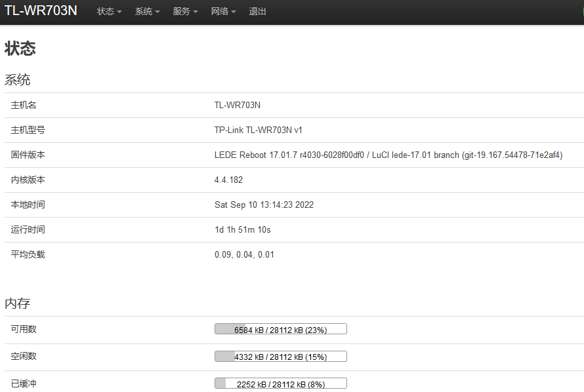Open the TL-WR703N home link in the header
Image resolution: width=584 pixels, height=392 pixels.
41,10
